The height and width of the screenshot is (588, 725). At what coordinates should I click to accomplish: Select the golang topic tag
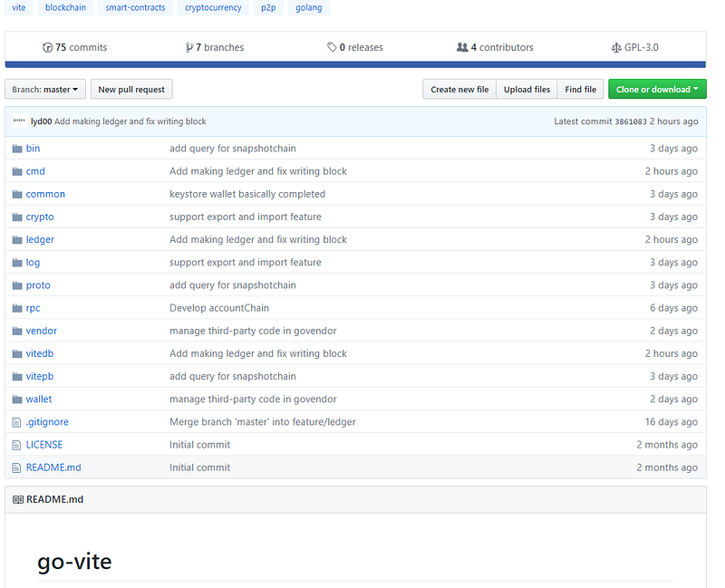tap(308, 7)
